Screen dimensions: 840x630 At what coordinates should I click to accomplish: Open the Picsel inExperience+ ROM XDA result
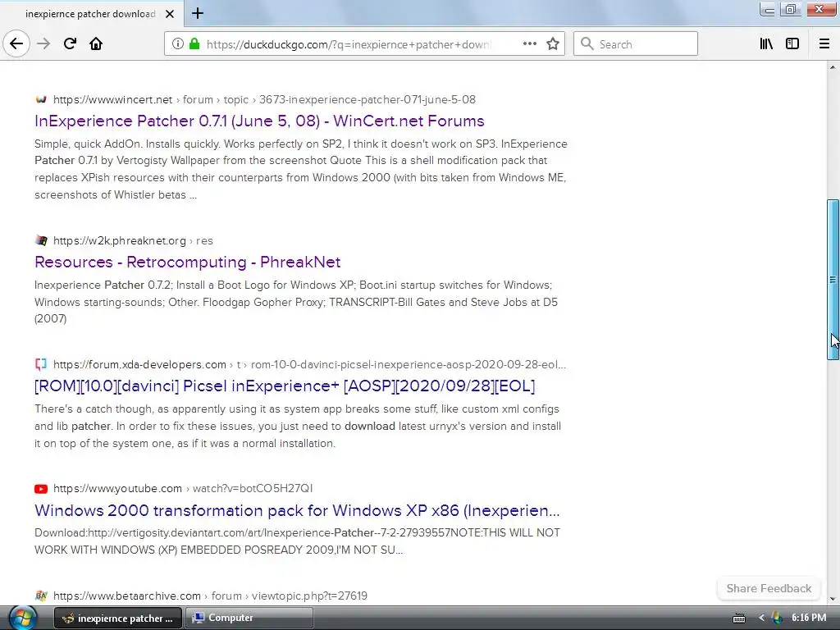point(285,386)
